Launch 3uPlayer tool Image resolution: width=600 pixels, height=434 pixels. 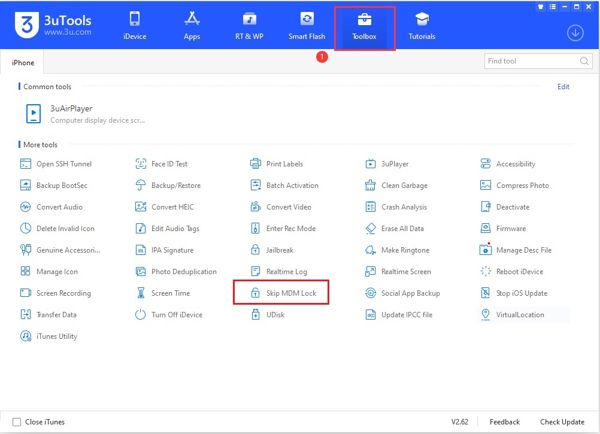pyautogui.click(x=387, y=164)
